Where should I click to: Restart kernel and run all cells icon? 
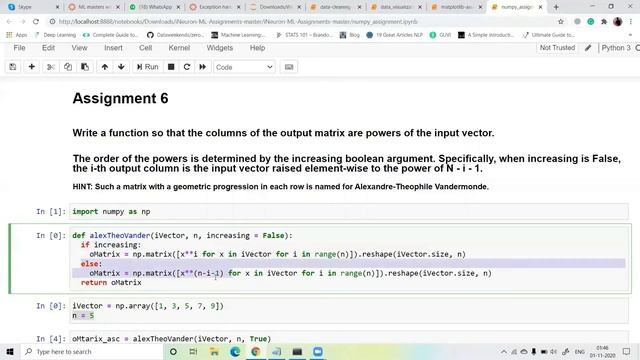(202, 67)
